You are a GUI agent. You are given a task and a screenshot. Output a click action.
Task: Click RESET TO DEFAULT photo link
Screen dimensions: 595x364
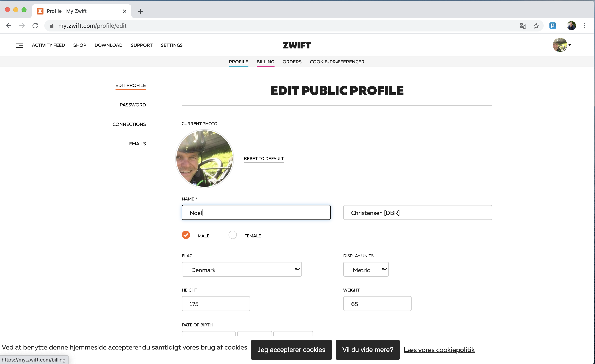(264, 159)
